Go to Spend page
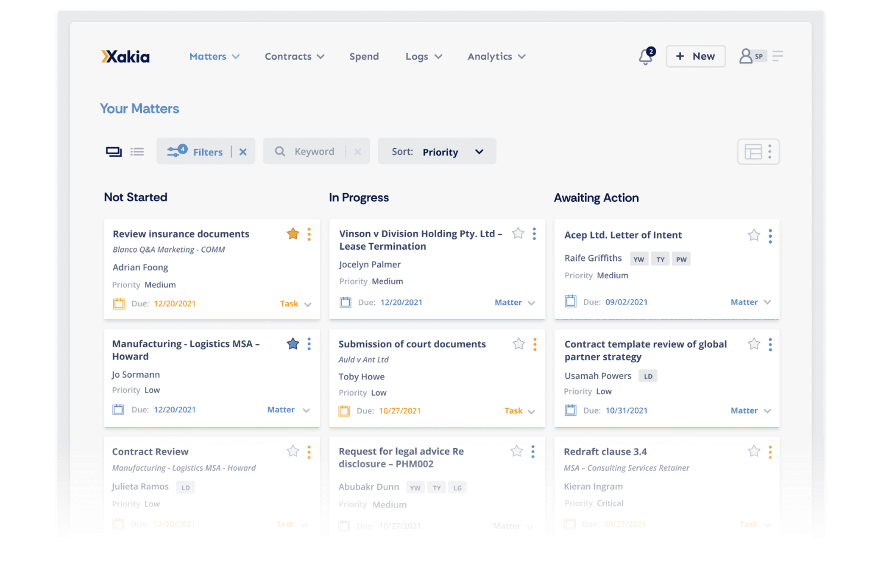Image resolution: width=882 pixels, height=588 pixels. [x=364, y=57]
